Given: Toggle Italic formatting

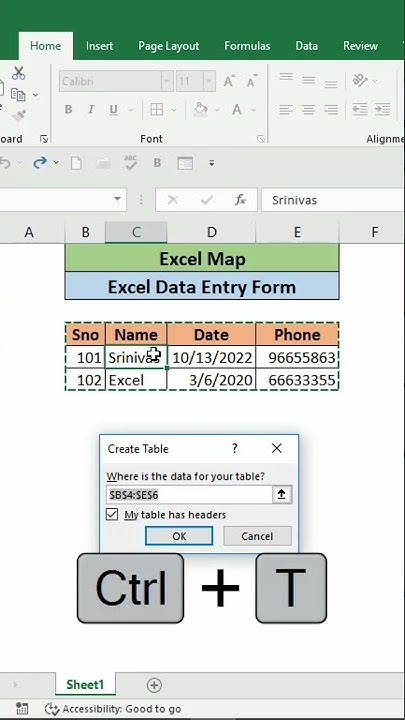Looking at the screenshot, I should coord(91,109).
